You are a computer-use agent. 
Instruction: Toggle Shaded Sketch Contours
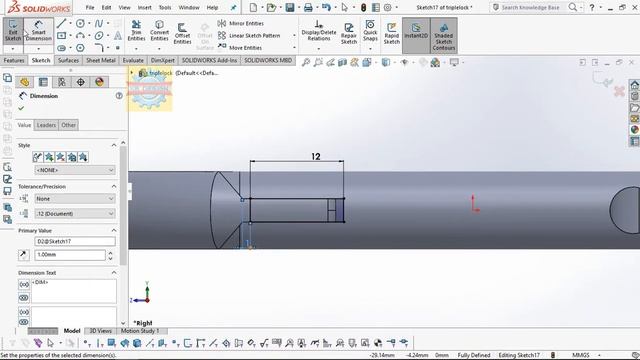(x=444, y=36)
